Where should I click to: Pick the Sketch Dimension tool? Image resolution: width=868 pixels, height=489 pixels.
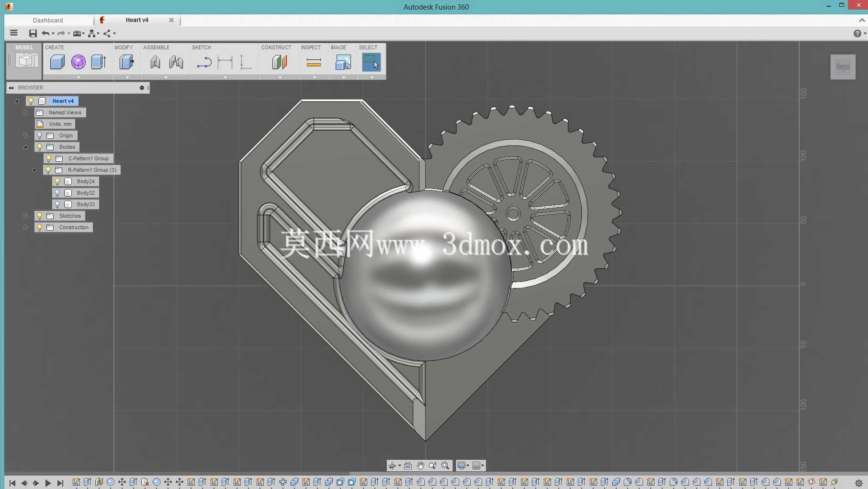pyautogui.click(x=225, y=62)
